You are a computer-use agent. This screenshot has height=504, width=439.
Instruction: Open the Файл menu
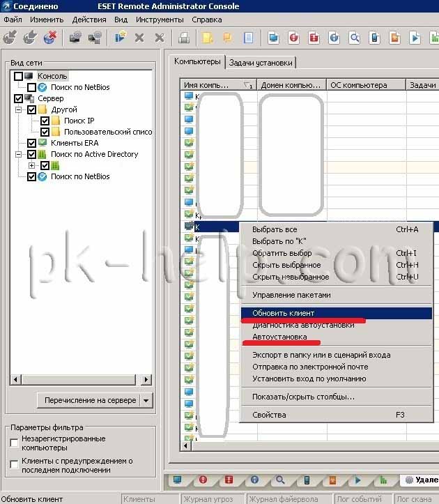coord(13,20)
